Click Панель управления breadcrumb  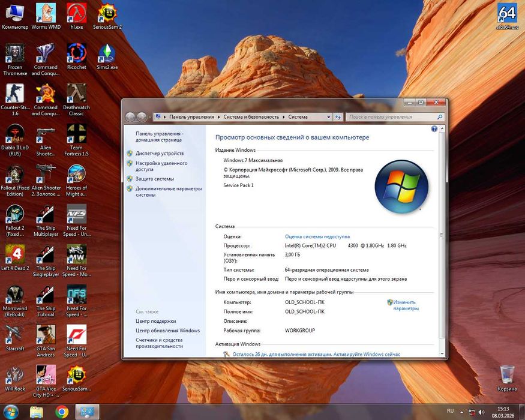coord(191,117)
